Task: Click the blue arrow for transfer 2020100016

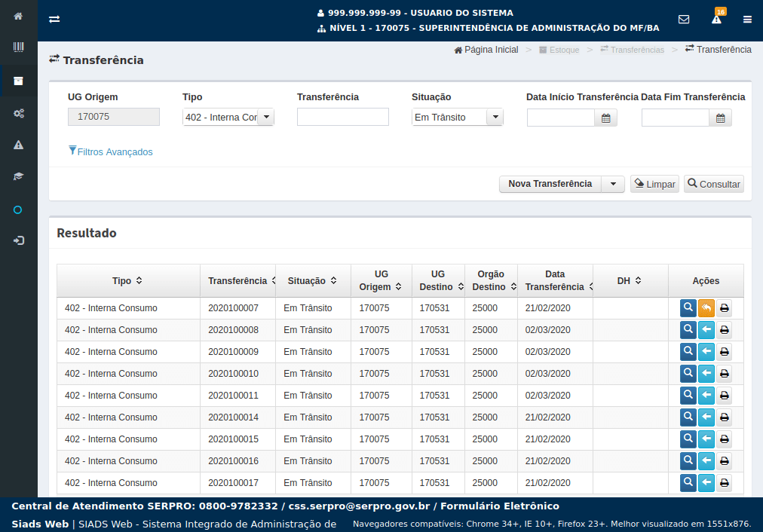Action: click(706, 461)
